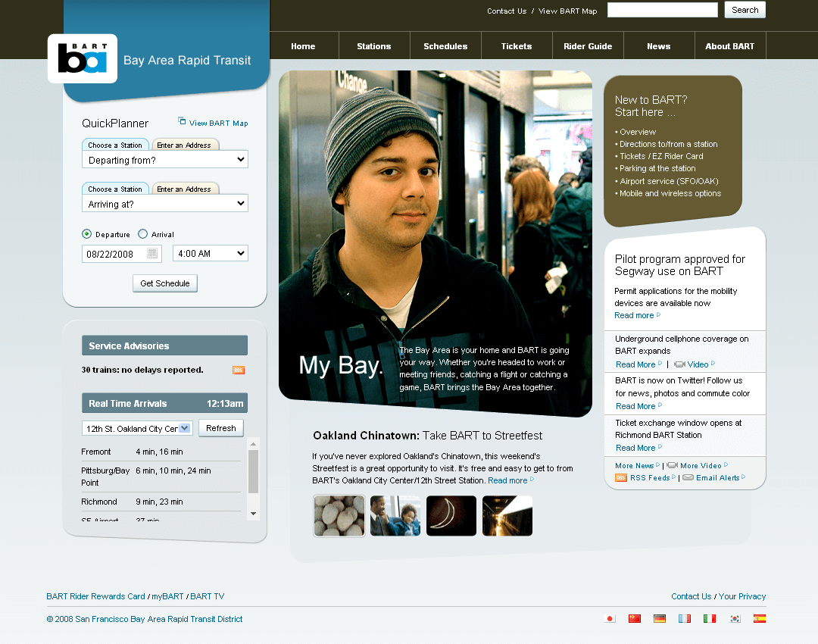
Task: Click the envelope Email Alerts icon
Action: tap(688, 477)
